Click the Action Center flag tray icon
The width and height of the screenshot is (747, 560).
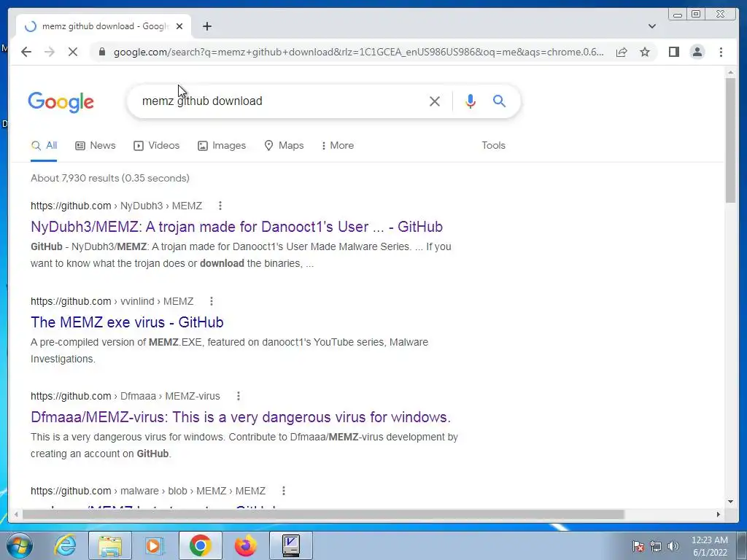tap(638, 546)
